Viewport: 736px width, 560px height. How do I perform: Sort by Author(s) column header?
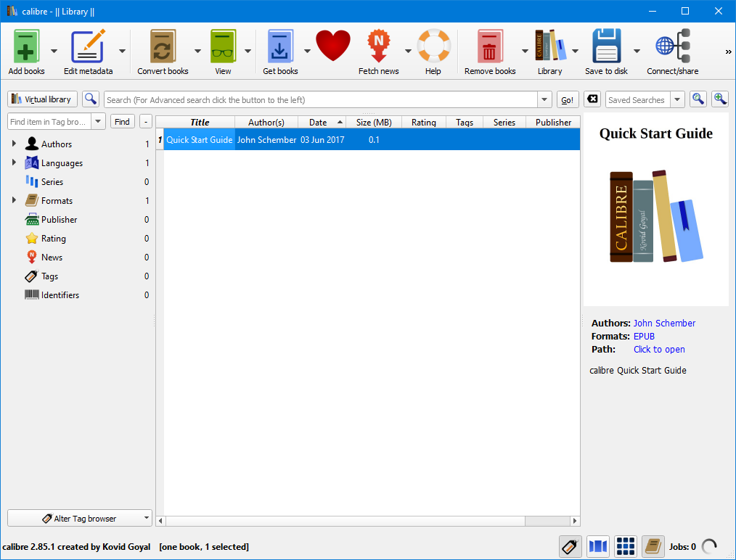pyautogui.click(x=266, y=122)
